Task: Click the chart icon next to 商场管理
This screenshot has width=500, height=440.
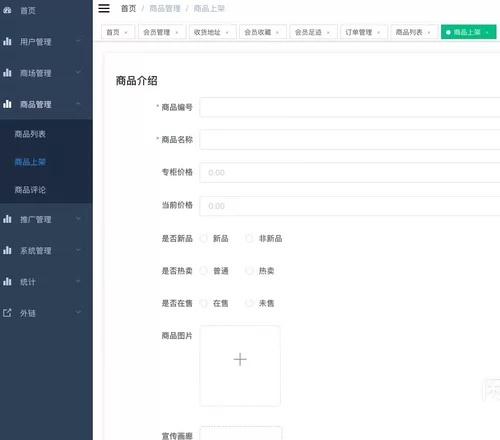Action: pos(7,73)
